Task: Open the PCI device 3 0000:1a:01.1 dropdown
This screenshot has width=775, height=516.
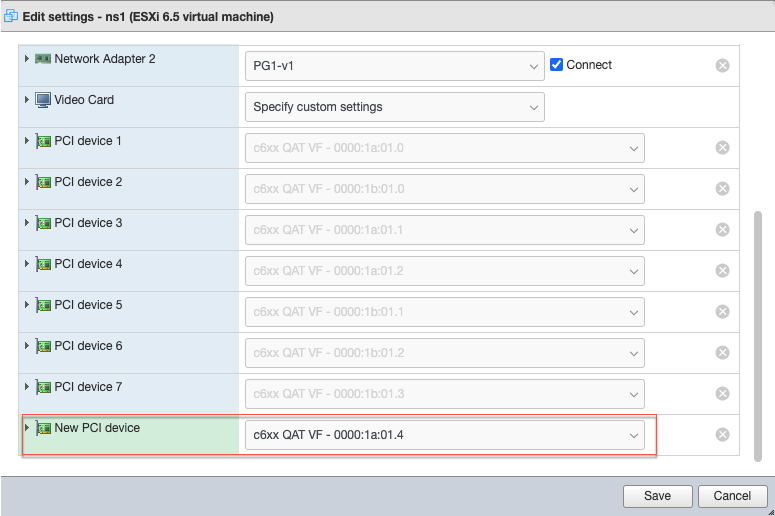Action: [444, 230]
